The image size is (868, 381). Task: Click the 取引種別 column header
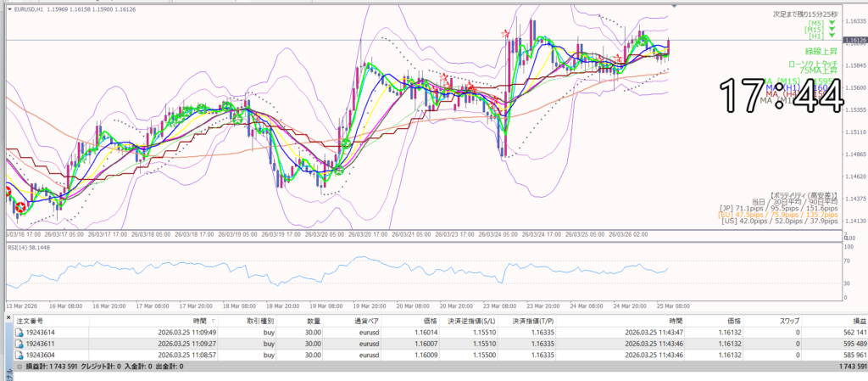click(261, 322)
